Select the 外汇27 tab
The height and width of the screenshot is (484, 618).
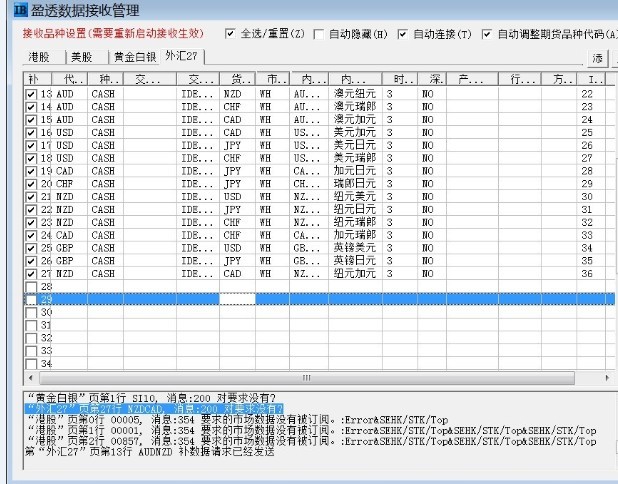pos(184,57)
